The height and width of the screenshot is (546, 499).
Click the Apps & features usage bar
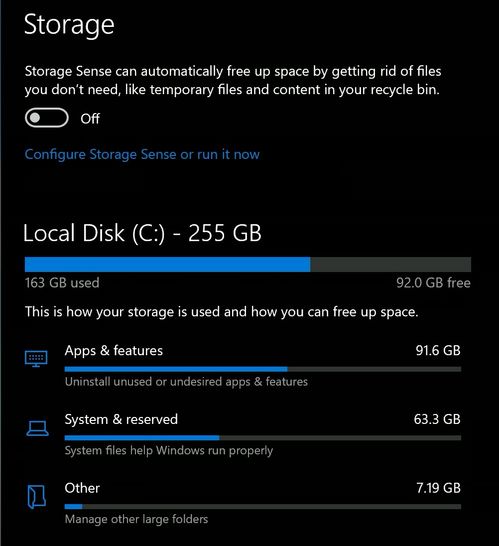click(x=263, y=369)
